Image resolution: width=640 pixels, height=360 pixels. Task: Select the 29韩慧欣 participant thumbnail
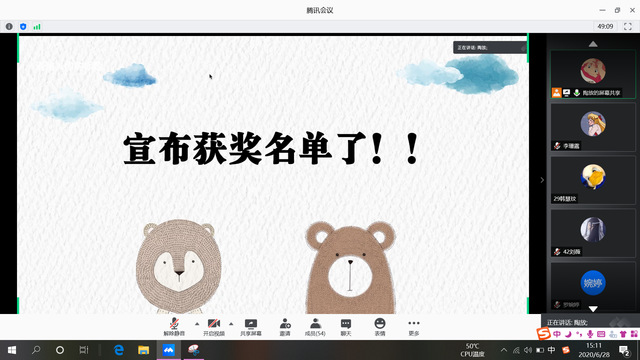tap(593, 180)
